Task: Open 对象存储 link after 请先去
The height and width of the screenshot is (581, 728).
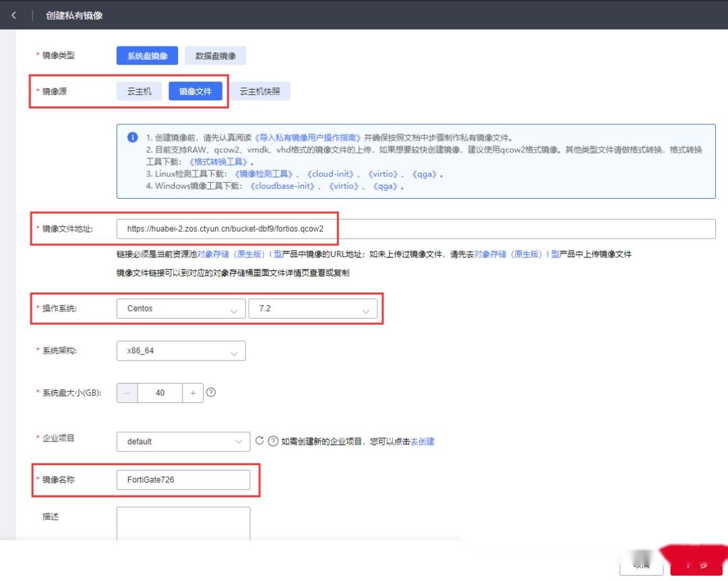Action: (517, 254)
